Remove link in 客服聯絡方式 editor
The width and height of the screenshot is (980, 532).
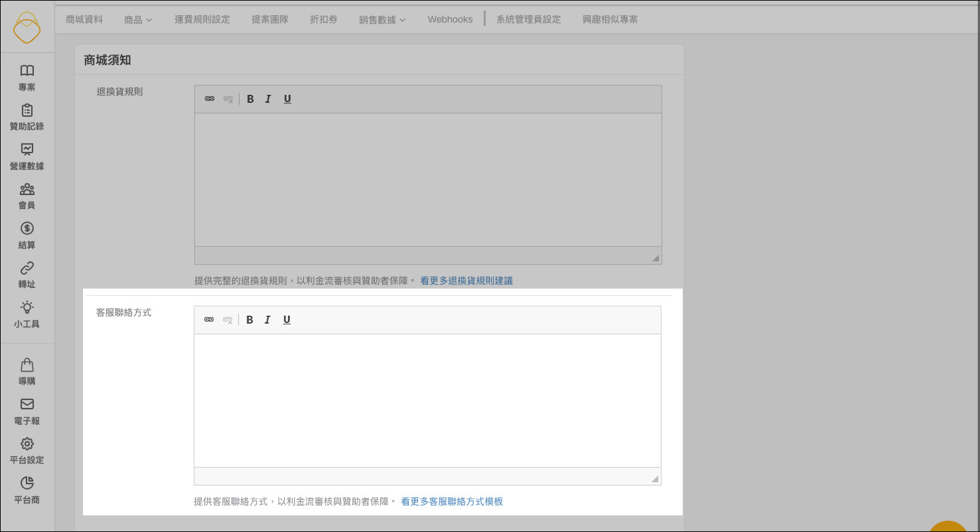[228, 320]
